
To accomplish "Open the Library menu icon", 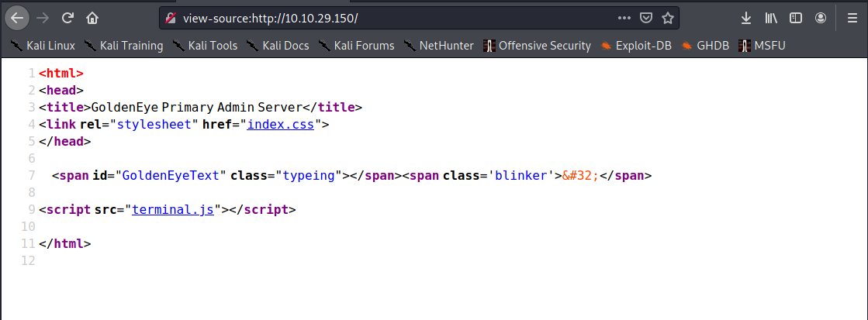I will point(771,19).
